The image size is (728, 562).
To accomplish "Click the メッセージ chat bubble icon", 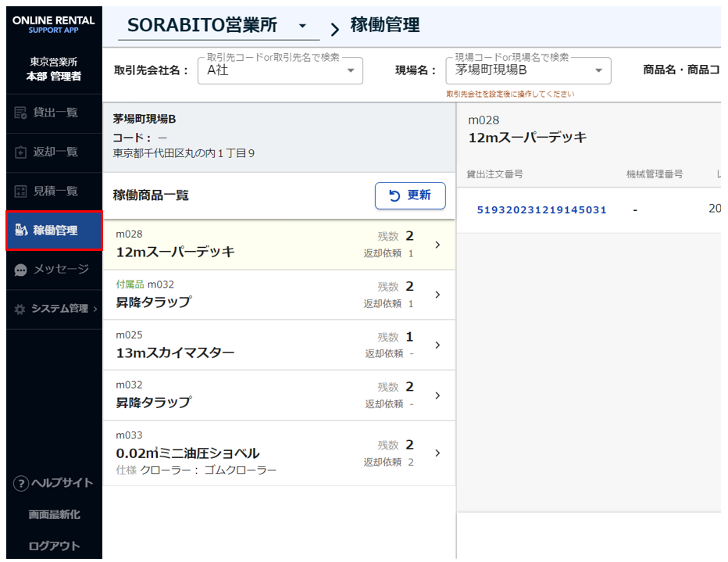I will tap(20, 270).
